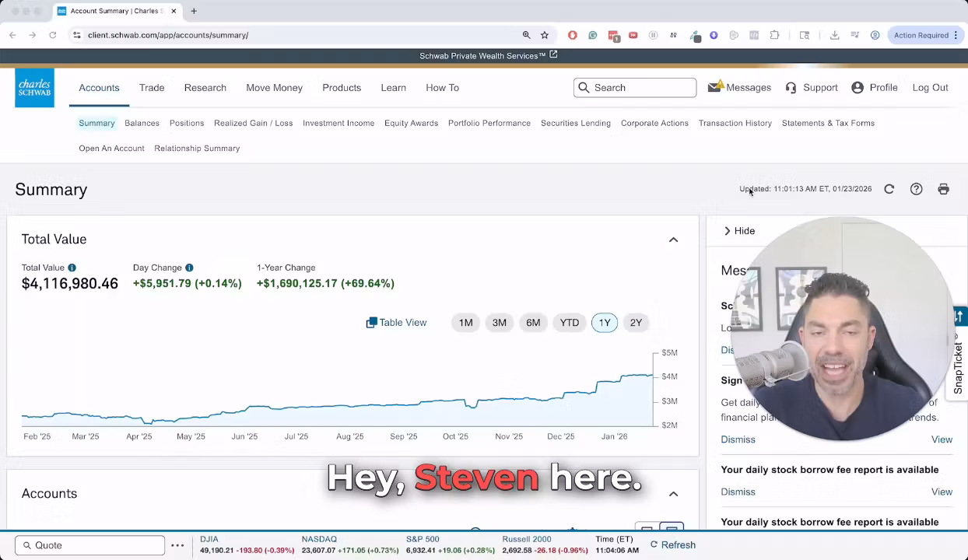Click Day Change info icon
The width and height of the screenshot is (968, 560).
tap(189, 268)
